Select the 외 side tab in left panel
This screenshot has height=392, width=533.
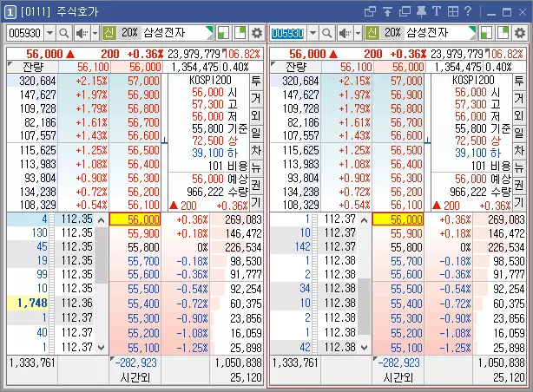click(256, 116)
